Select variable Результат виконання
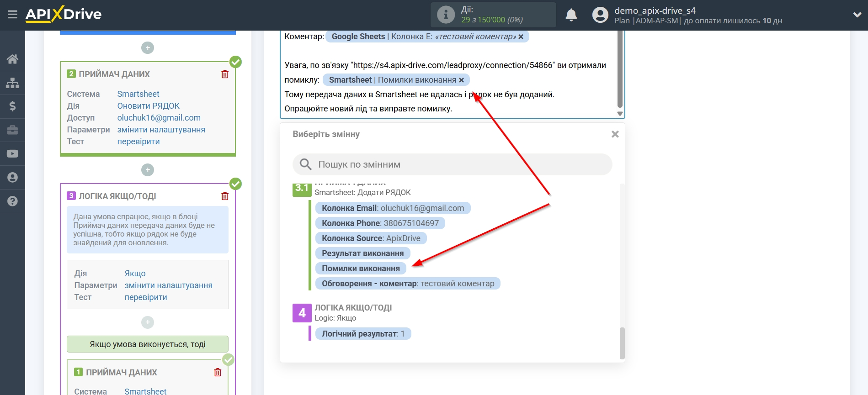Screen dimensions: 868x395 pos(362,253)
